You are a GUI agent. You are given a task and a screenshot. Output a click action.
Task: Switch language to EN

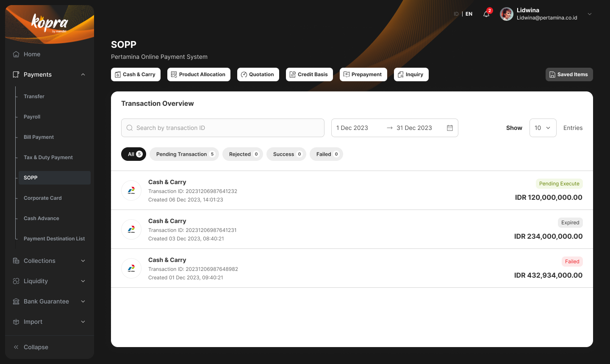click(469, 14)
